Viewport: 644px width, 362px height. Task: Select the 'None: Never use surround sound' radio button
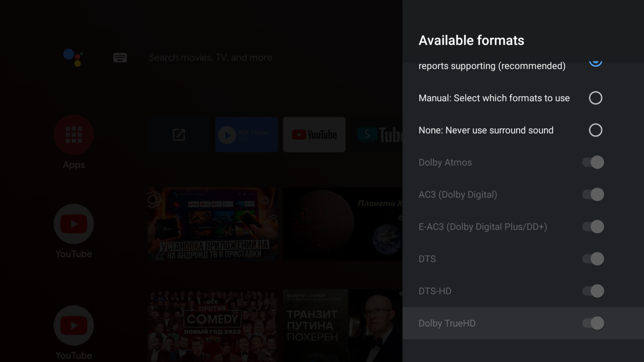point(596,130)
